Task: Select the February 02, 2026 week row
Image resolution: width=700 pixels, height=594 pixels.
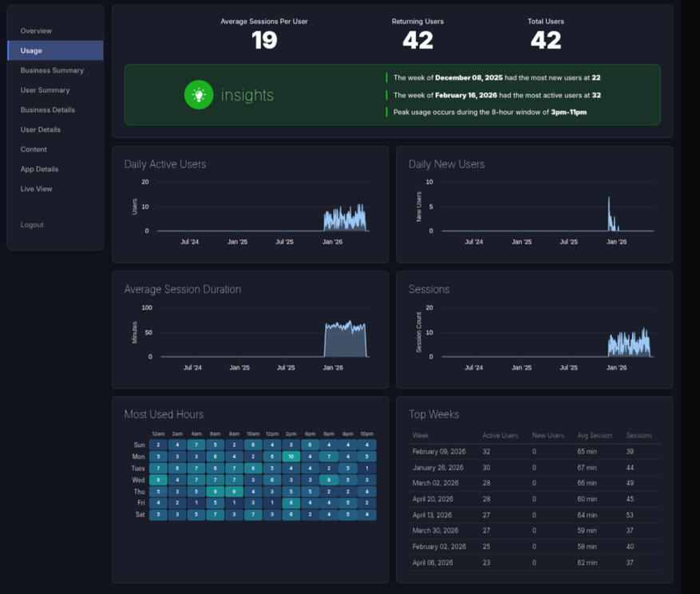Action: click(534, 547)
